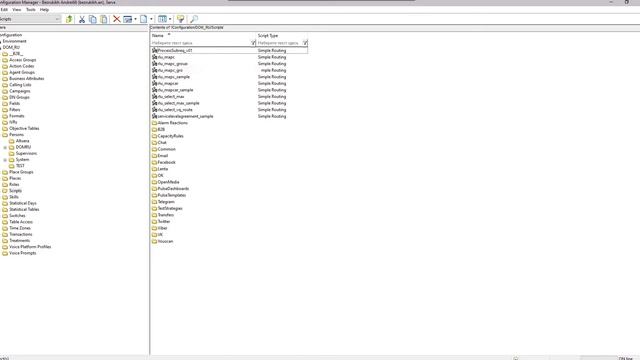Screen dimensions: 640x360
Task: Select PulseTemplates folder icon in list
Action: 155,195
